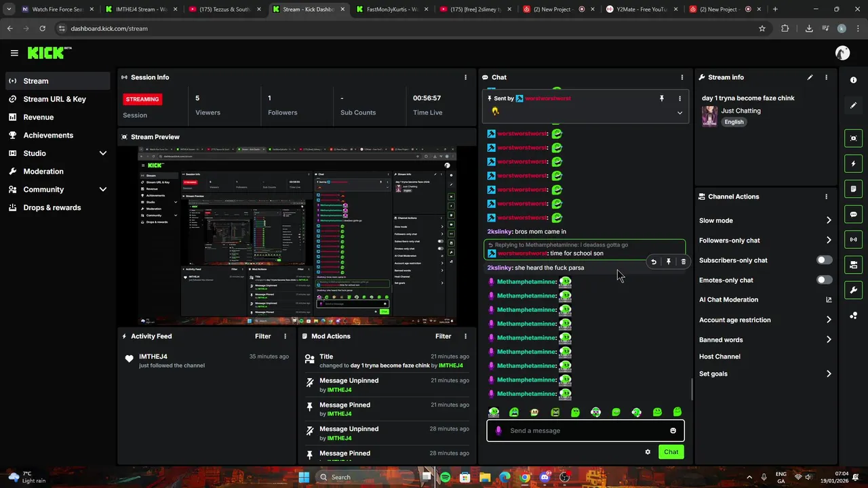Open the hamburger menu next to Kick logo

(14, 53)
